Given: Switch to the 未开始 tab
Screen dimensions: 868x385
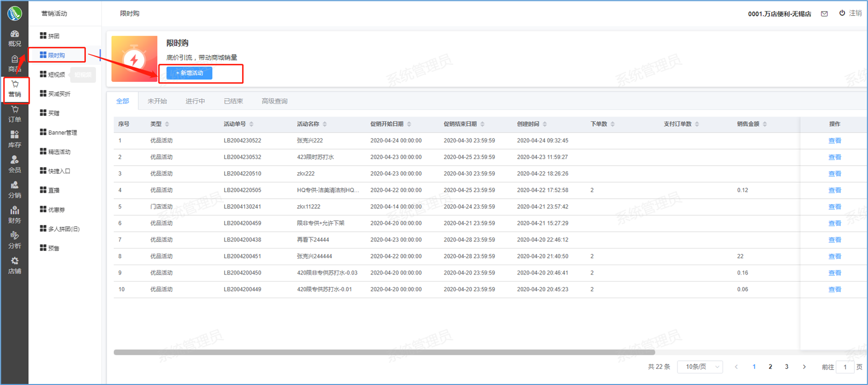Looking at the screenshot, I should 157,101.
